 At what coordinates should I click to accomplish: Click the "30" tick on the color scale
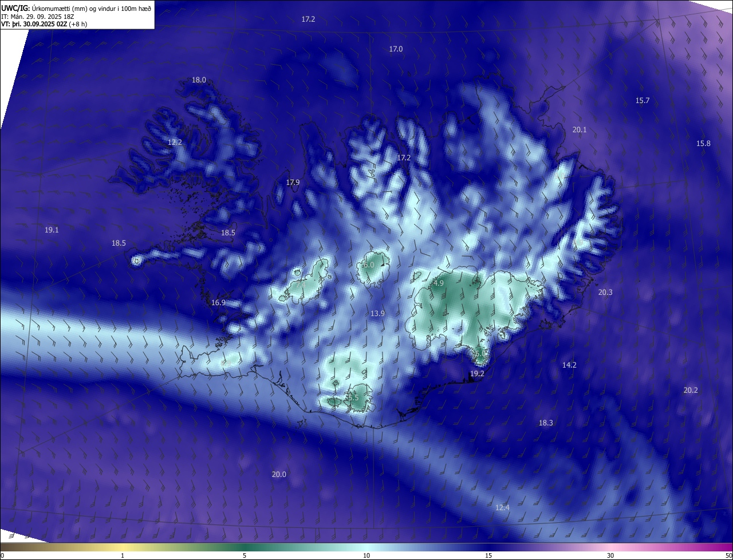[x=610, y=556]
